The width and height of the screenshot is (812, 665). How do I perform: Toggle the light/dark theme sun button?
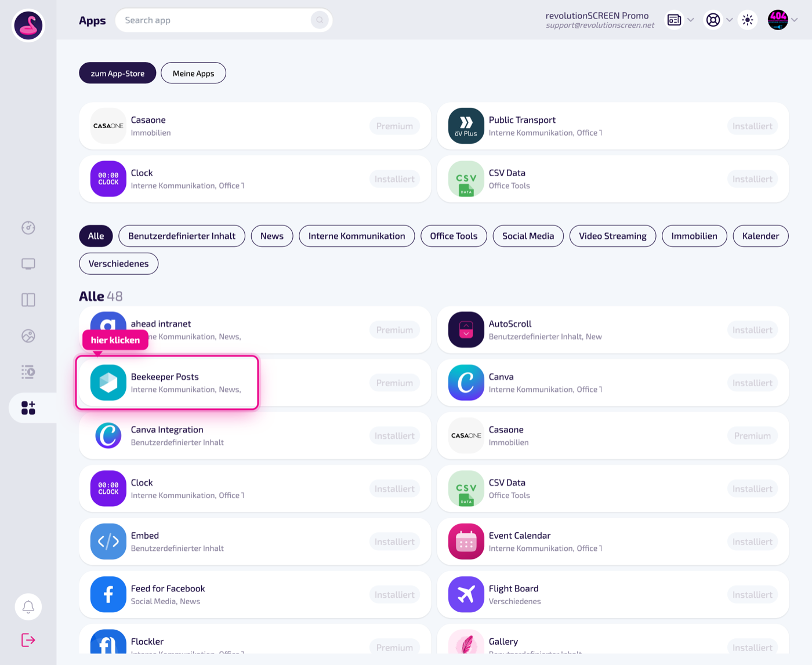(x=748, y=20)
